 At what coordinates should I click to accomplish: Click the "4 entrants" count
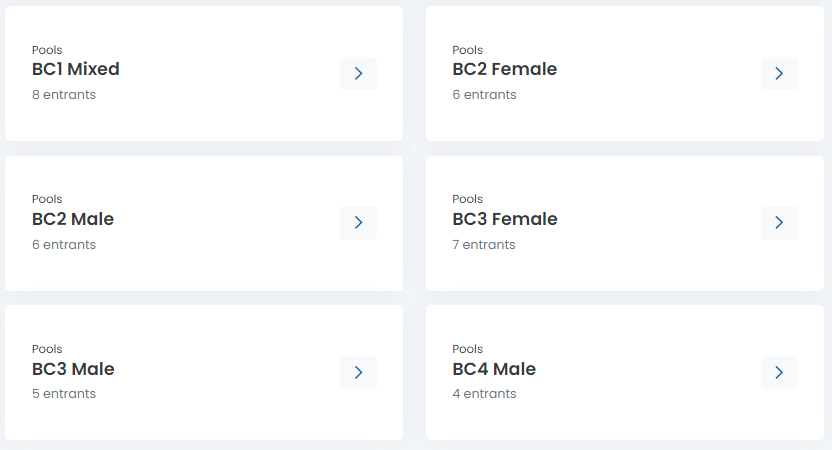(x=484, y=394)
